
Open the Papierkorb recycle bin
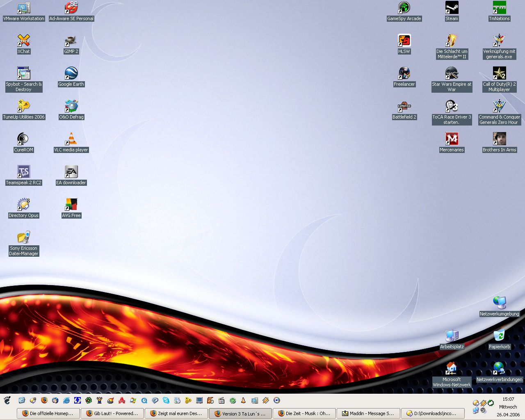point(499,336)
